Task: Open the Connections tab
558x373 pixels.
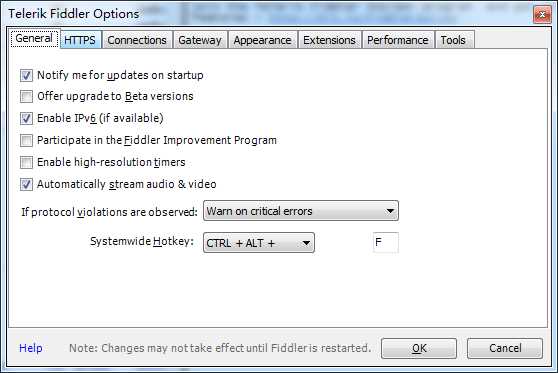Action: [x=137, y=40]
